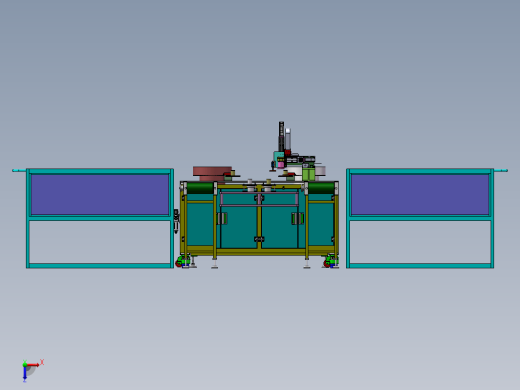Select the left door of the central cabinet
The height and width of the screenshot is (390, 520).
(x=239, y=228)
